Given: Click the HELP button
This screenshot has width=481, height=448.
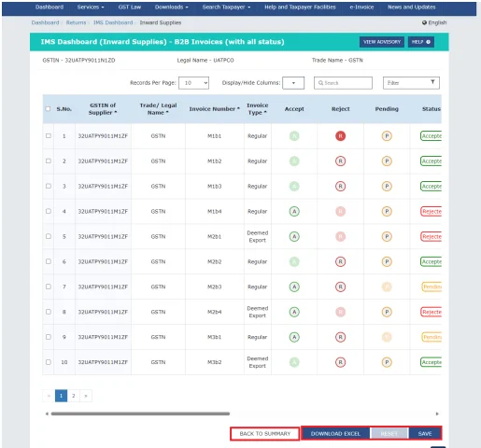Looking at the screenshot, I should (x=421, y=42).
